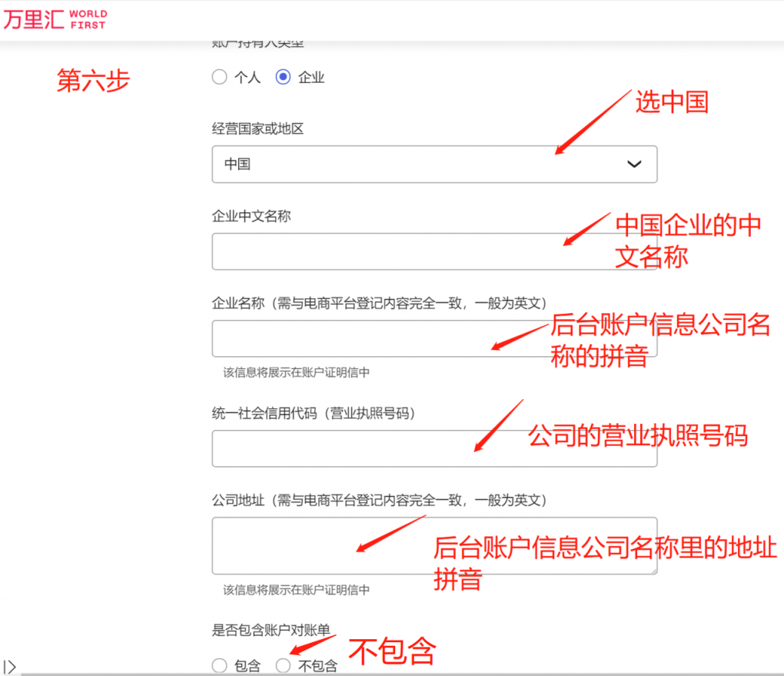Screen dimensions: 784x676
Task: Focus the 企业中文名称 input field
Action: click(x=434, y=251)
